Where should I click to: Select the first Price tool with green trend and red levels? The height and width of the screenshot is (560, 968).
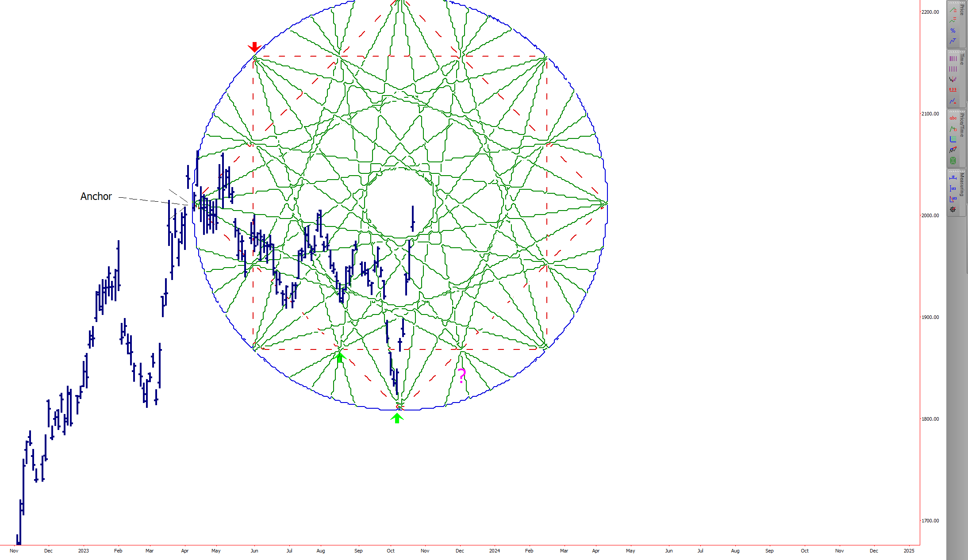pos(953,9)
